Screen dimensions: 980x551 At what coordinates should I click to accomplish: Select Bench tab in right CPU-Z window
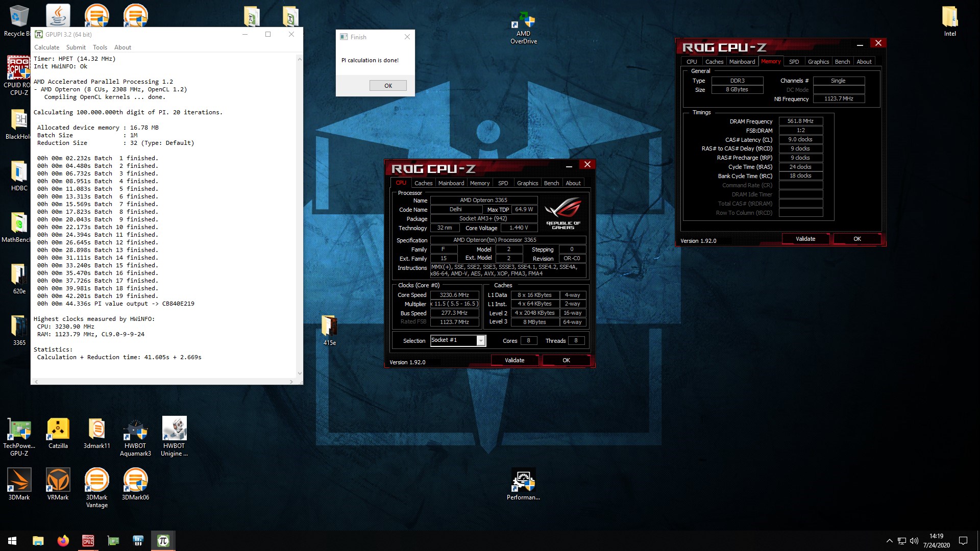pos(842,62)
